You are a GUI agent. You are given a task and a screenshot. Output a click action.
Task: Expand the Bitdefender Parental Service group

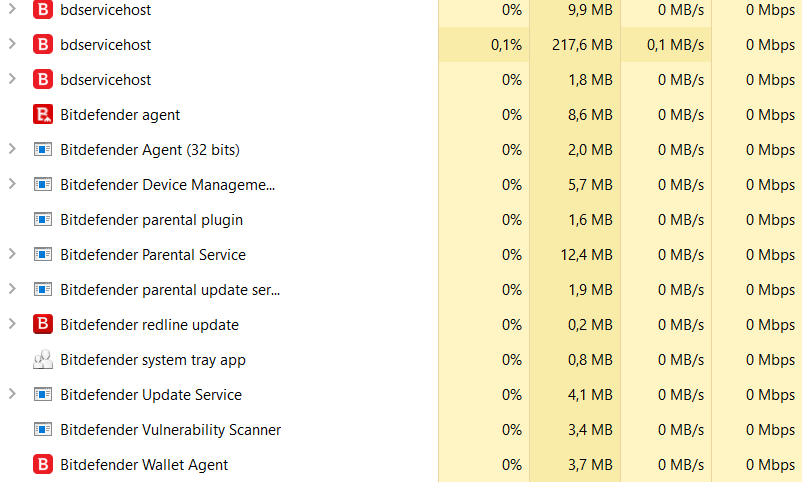(12, 255)
